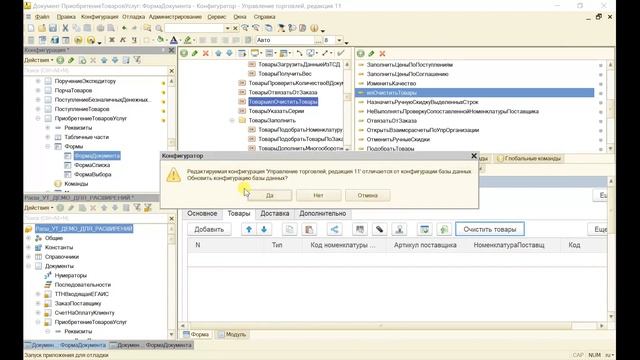
Task: Open the Окна menu
Action: pos(240,17)
